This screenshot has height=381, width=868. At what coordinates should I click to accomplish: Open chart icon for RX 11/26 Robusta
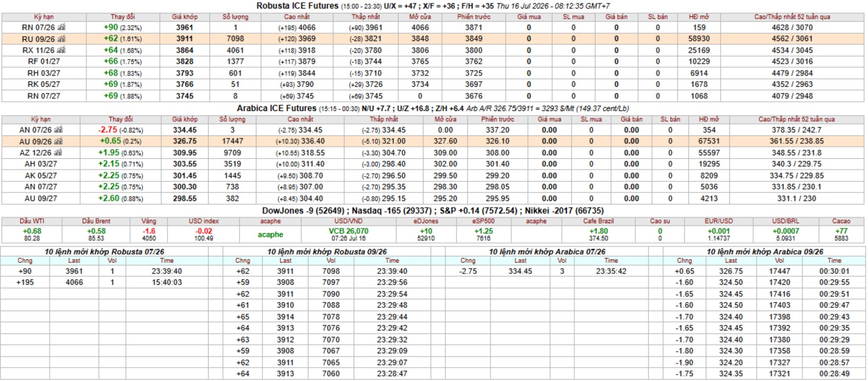click(61, 50)
